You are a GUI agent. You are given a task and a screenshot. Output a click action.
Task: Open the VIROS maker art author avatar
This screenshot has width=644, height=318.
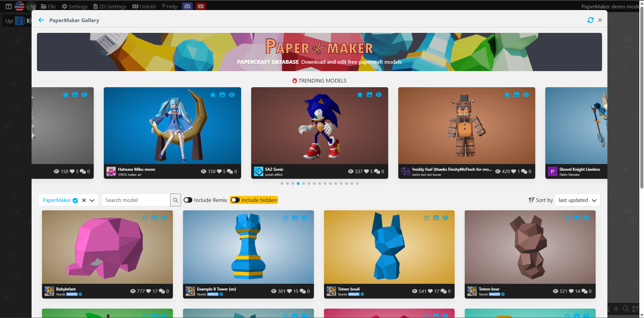pyautogui.click(x=111, y=171)
